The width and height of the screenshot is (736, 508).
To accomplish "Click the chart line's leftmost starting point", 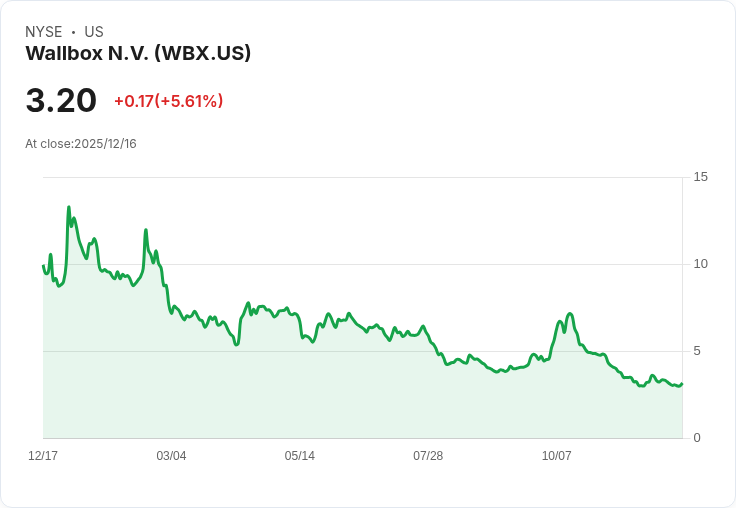I will coord(43,266).
